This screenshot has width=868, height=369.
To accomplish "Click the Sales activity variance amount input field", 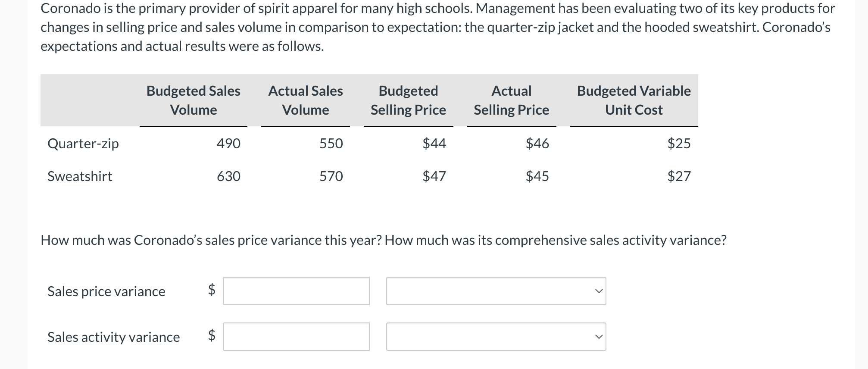I will click(x=296, y=337).
